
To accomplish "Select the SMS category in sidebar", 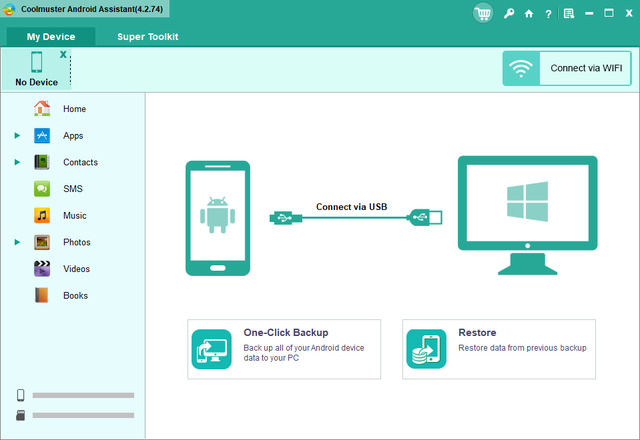I will (x=72, y=188).
